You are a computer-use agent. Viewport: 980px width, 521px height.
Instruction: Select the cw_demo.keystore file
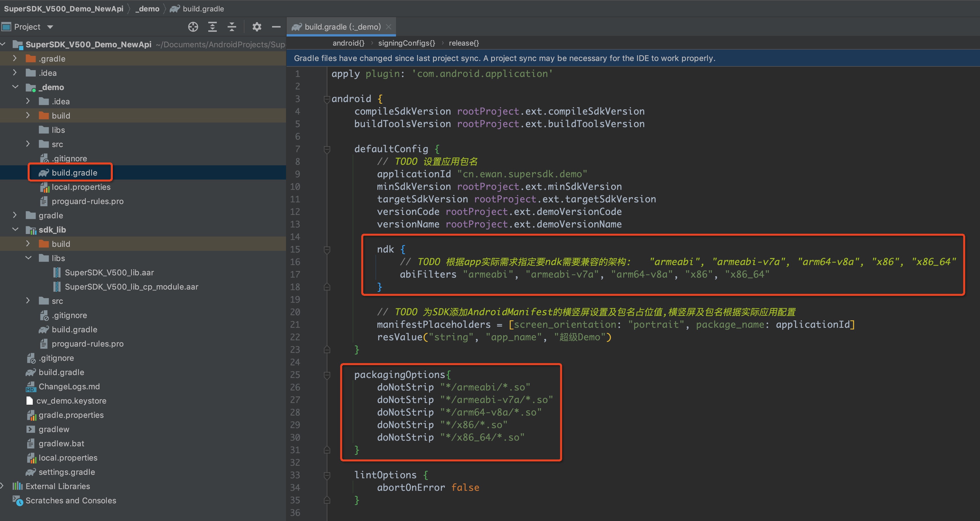pos(71,401)
